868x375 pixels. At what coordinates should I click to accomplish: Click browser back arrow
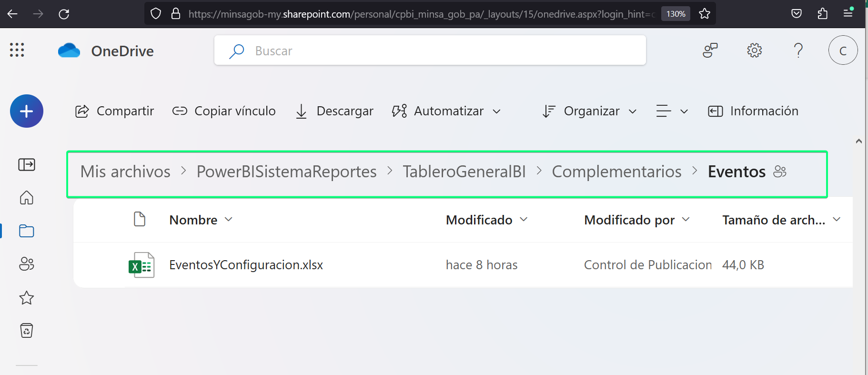tap(13, 14)
